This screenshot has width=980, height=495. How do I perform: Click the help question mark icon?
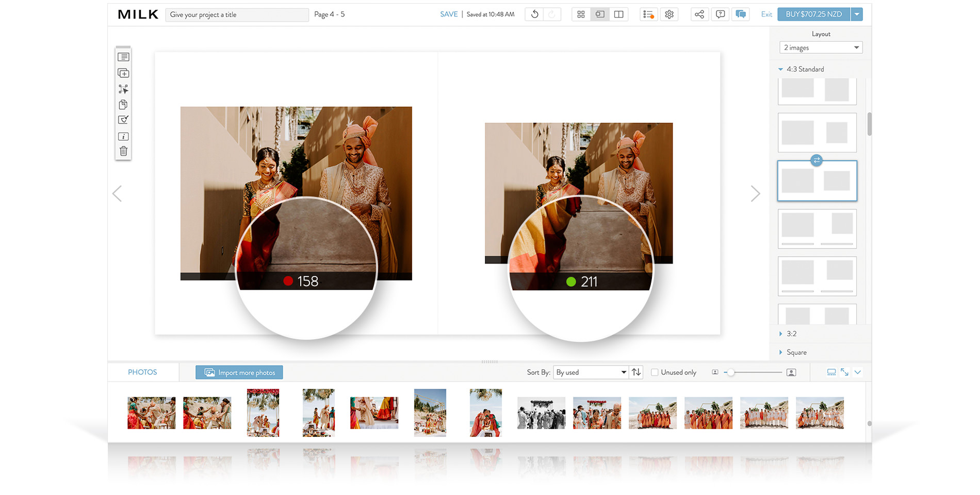coord(720,14)
